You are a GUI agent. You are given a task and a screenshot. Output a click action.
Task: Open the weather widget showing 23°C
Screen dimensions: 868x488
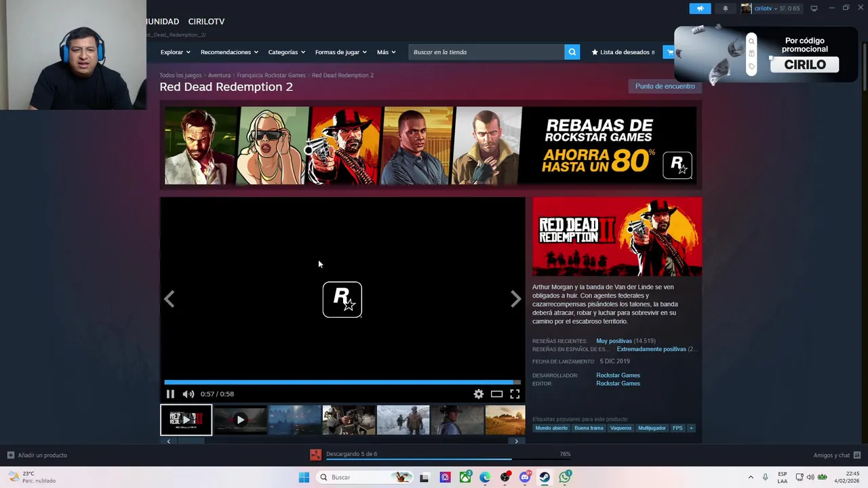(x=33, y=477)
